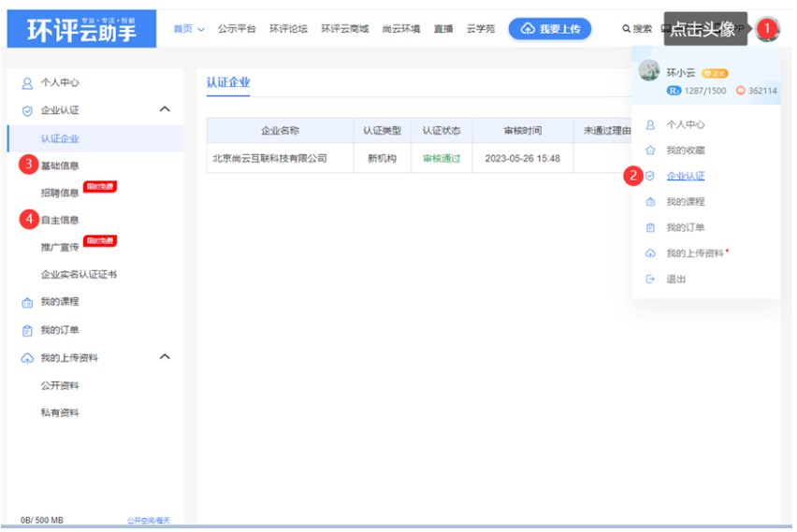Screen dimensions: 797x532
Task: Click the user avatar at top right
Action: tap(767, 29)
